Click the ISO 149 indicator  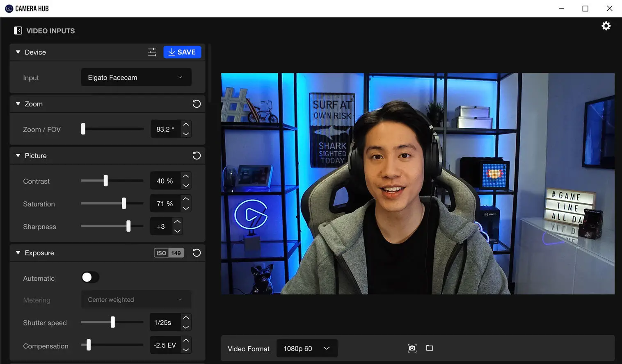click(169, 253)
